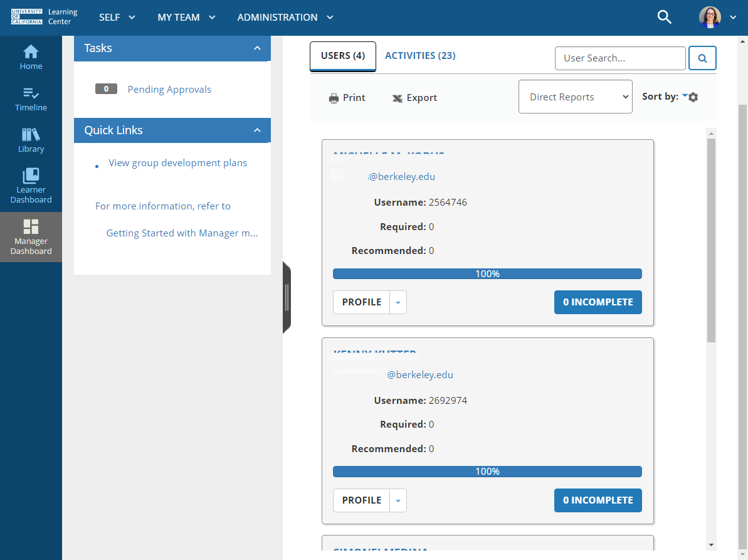Open the magnifier search icon in header
This screenshot has width=748, height=560.
(x=664, y=17)
